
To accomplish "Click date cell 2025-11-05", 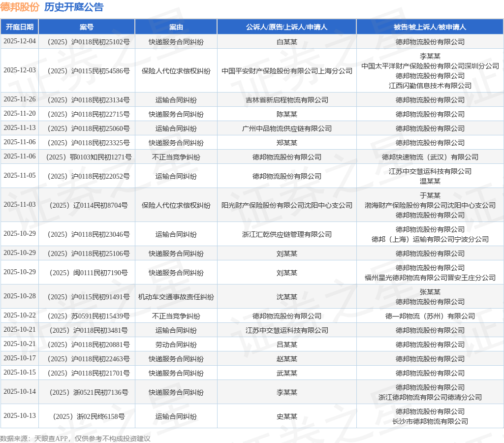I will pos(20,175).
